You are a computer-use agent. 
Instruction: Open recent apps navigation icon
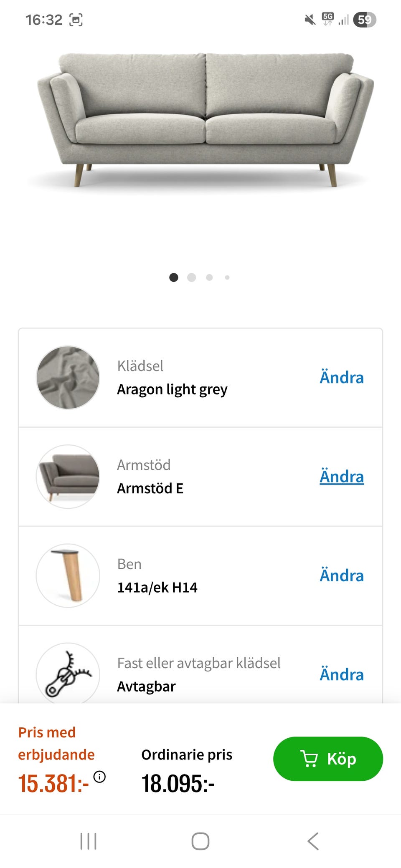click(88, 841)
